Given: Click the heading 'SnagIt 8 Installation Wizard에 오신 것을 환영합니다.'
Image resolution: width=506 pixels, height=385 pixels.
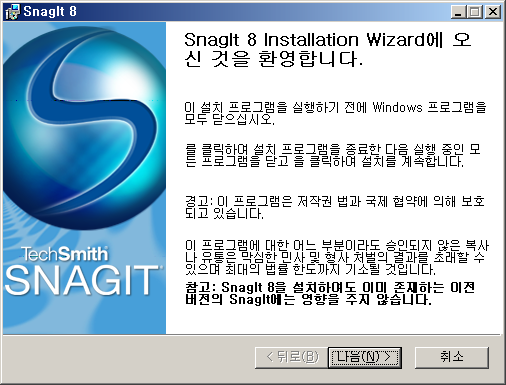Looking at the screenshot, I should click(328, 49).
